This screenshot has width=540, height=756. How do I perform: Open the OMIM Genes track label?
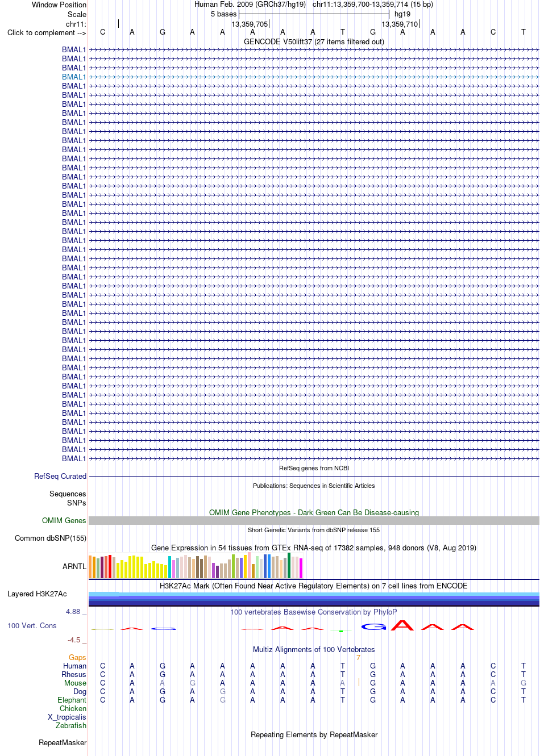(x=64, y=520)
